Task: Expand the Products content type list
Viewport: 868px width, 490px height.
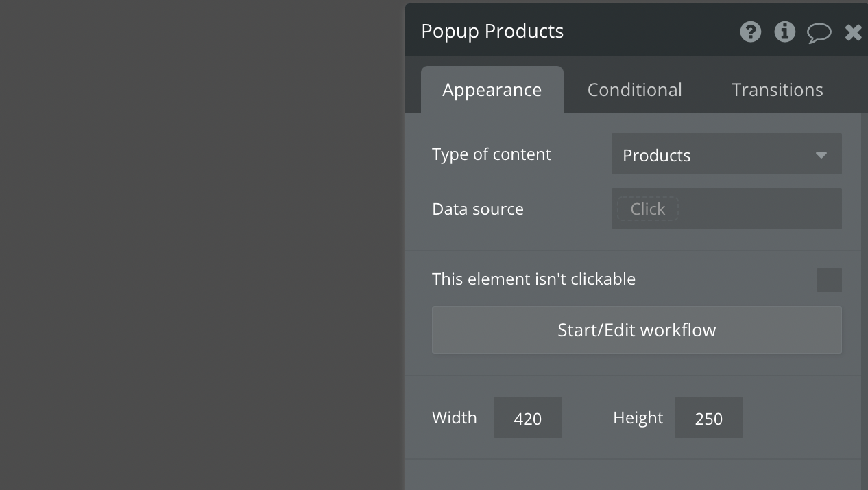Action: tap(726, 154)
